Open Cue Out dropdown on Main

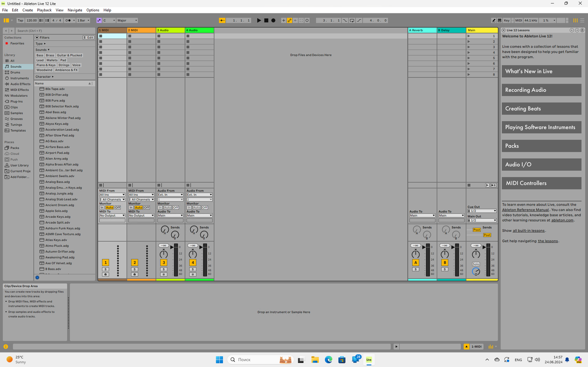[482, 211]
